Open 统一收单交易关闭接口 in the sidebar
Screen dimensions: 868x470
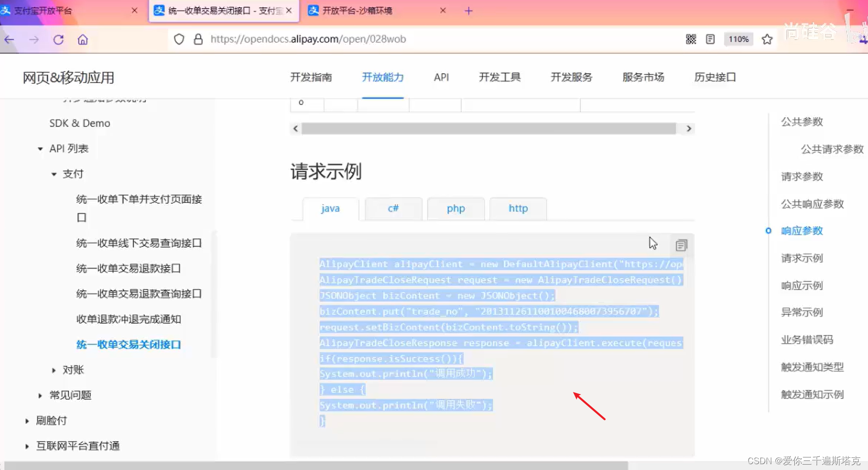129,344
